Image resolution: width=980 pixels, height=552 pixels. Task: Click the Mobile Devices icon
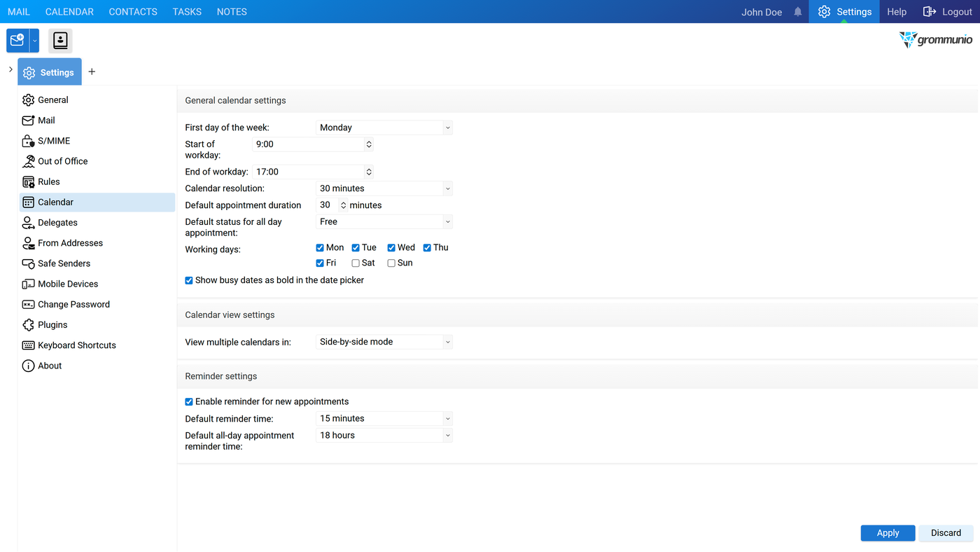point(28,284)
